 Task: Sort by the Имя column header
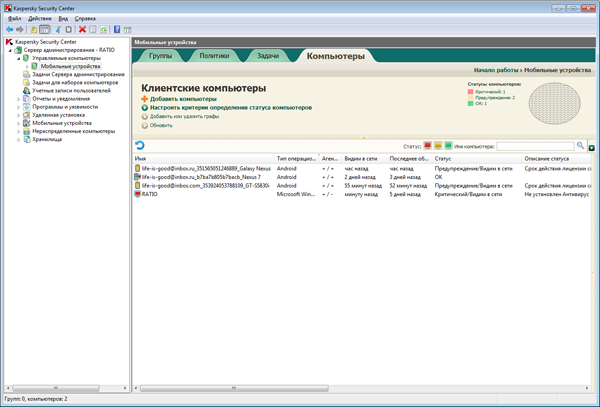coord(204,158)
